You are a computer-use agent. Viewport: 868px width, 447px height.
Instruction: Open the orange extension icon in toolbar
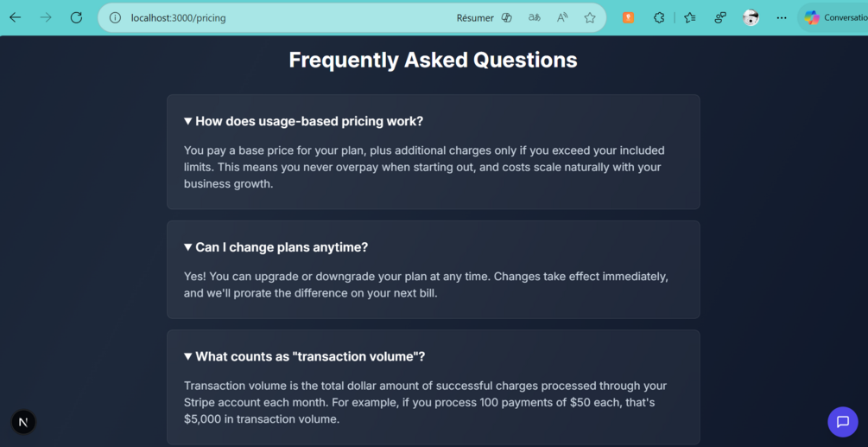click(x=629, y=17)
